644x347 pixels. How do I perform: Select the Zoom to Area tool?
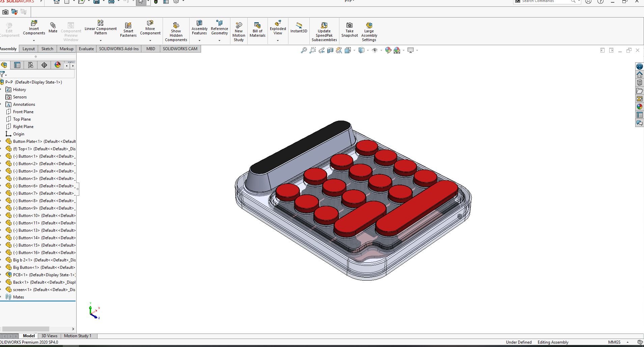[x=313, y=50]
